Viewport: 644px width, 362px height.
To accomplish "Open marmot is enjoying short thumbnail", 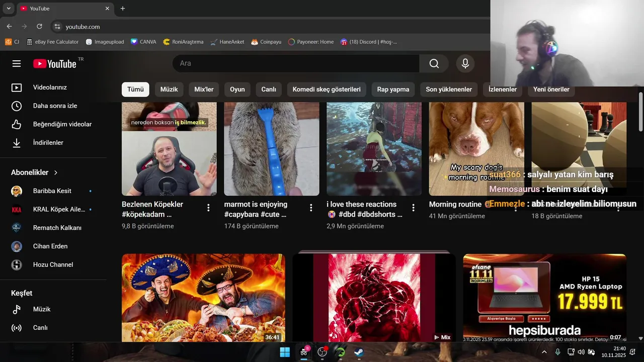I will click(x=272, y=149).
